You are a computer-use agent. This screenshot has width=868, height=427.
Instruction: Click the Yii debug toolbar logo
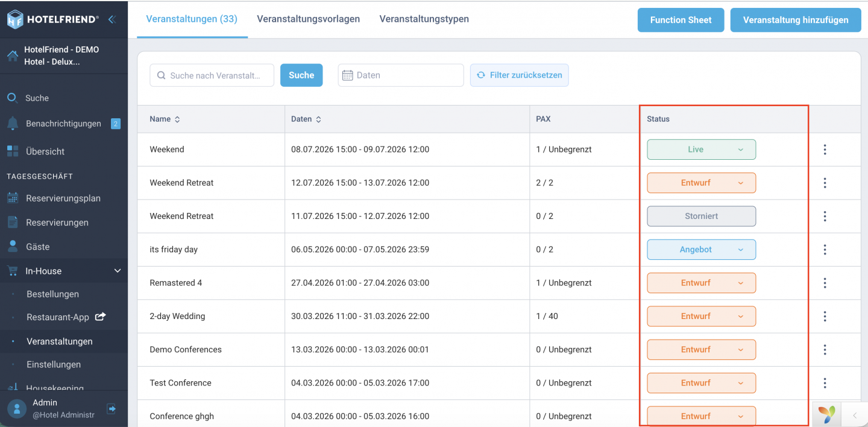pyautogui.click(x=827, y=414)
